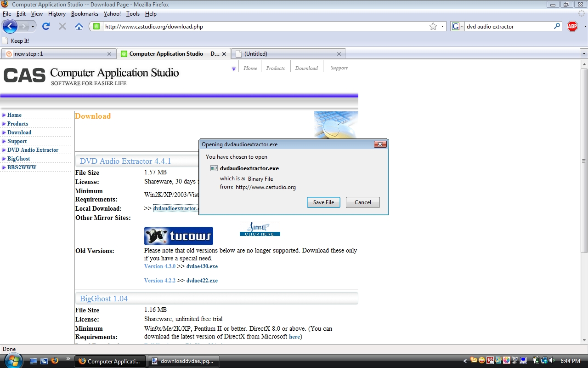Click the Show Desktop quick launch icon

click(34, 361)
